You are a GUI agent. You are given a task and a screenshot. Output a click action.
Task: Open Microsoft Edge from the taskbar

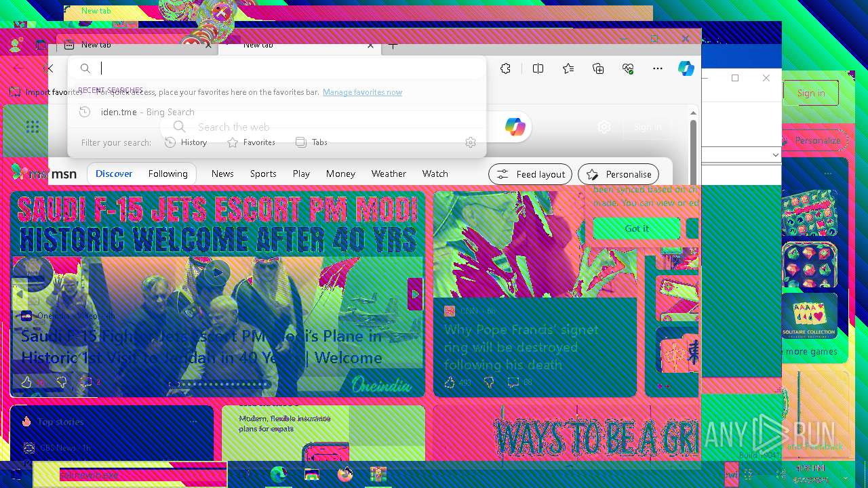[x=278, y=474]
